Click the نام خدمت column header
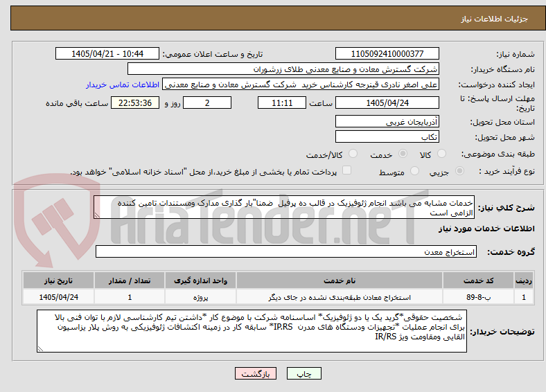Screen dimensions: 546x392 [x=340, y=280]
